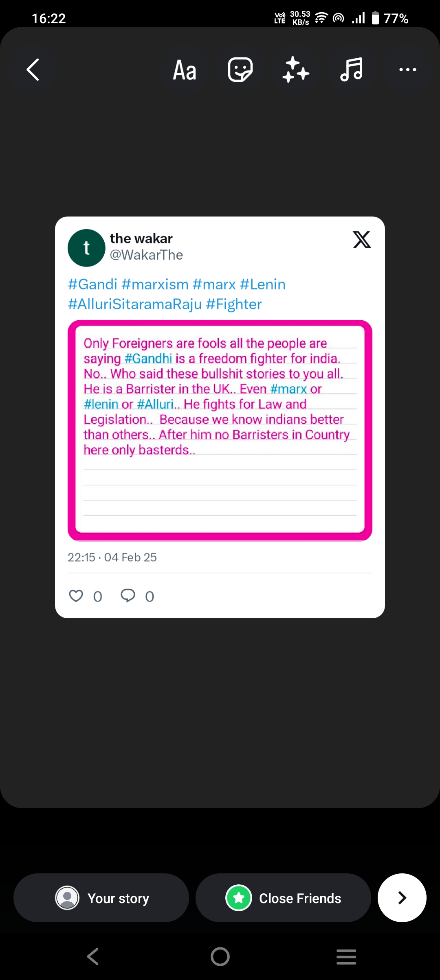
Task: Tap the #AlluriSitaramaRaju hashtag
Action: (x=135, y=304)
